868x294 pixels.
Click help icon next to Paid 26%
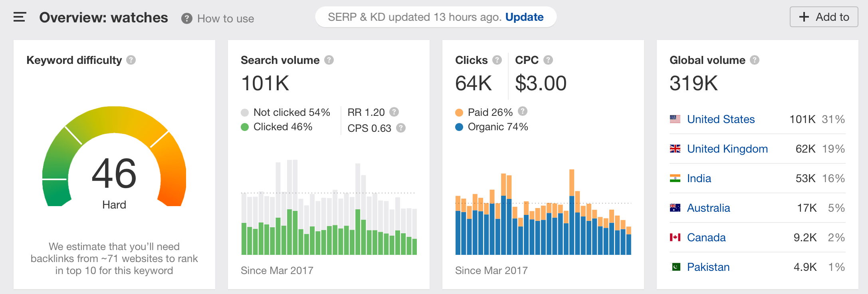coord(523,111)
